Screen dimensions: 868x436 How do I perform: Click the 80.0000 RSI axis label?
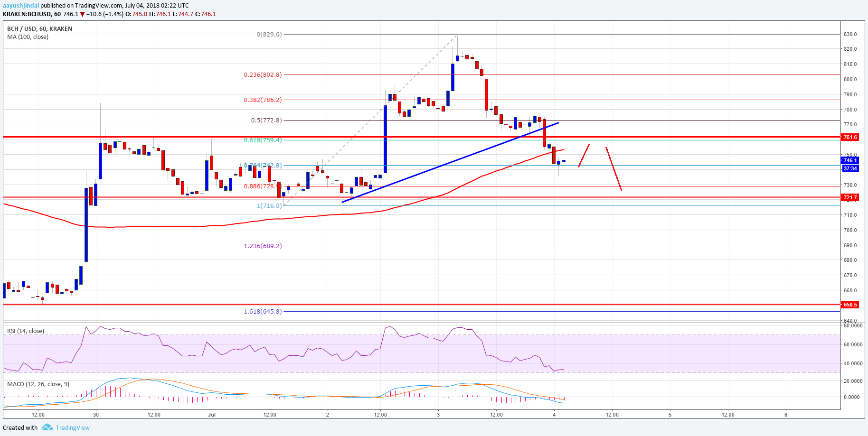coord(853,326)
